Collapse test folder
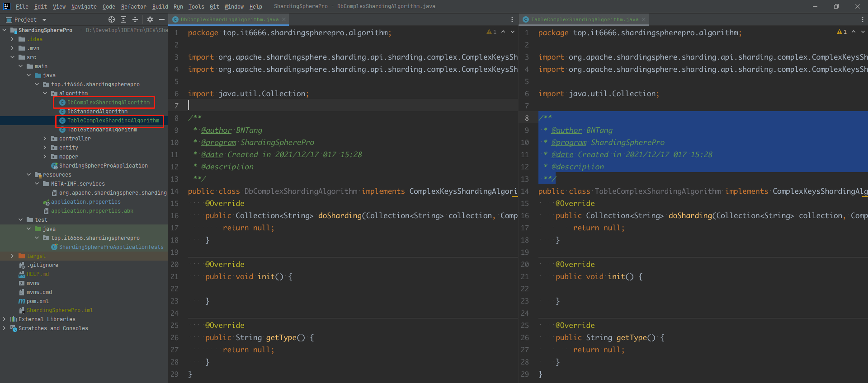This screenshot has width=868, height=383. tap(21, 220)
